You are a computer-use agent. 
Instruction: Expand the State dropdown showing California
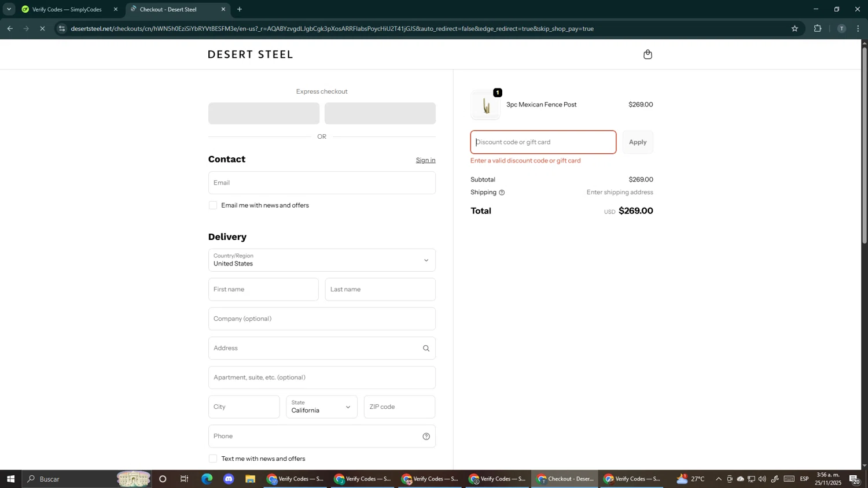click(x=322, y=407)
